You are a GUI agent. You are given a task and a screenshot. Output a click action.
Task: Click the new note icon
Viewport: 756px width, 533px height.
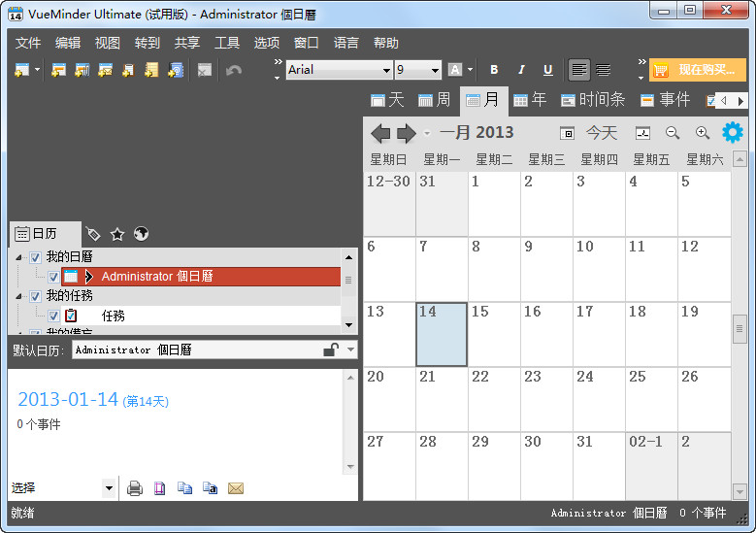[x=151, y=71]
